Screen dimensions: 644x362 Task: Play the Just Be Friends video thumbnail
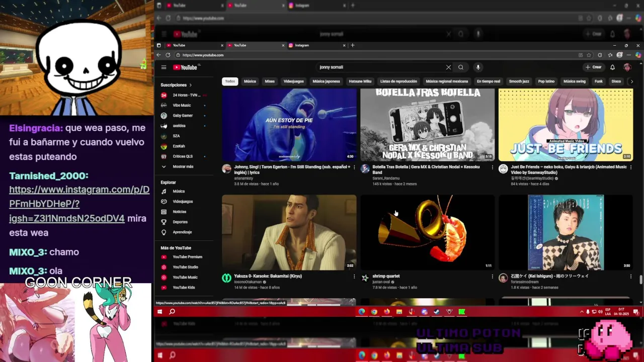tap(566, 124)
